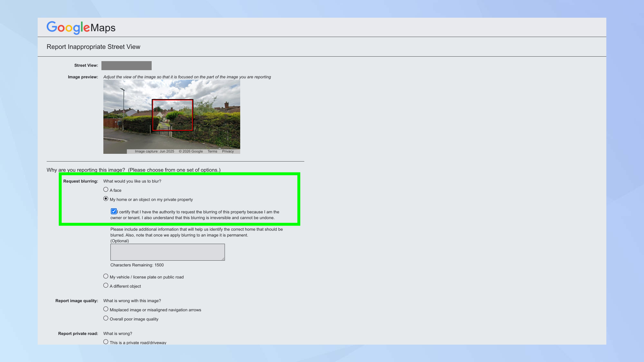Select "My home or an object" radio
This screenshot has height=362, width=644.
(106, 199)
